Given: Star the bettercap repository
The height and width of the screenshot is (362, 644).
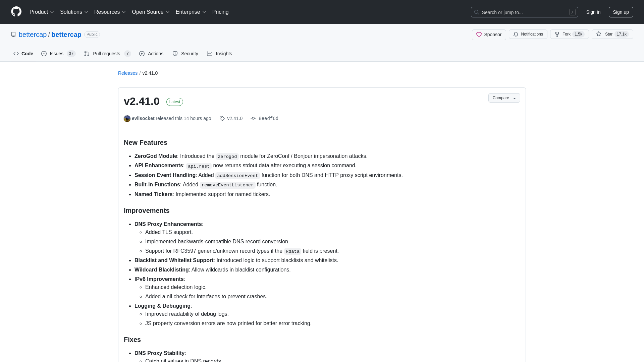Looking at the screenshot, I should click(612, 34).
